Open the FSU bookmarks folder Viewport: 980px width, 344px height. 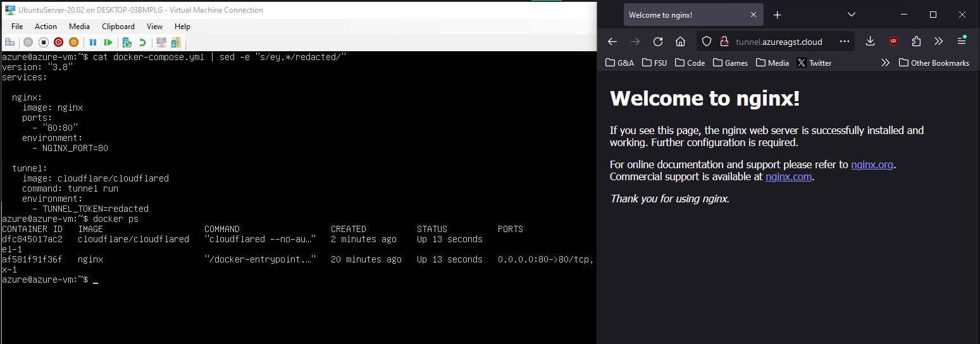pos(654,63)
